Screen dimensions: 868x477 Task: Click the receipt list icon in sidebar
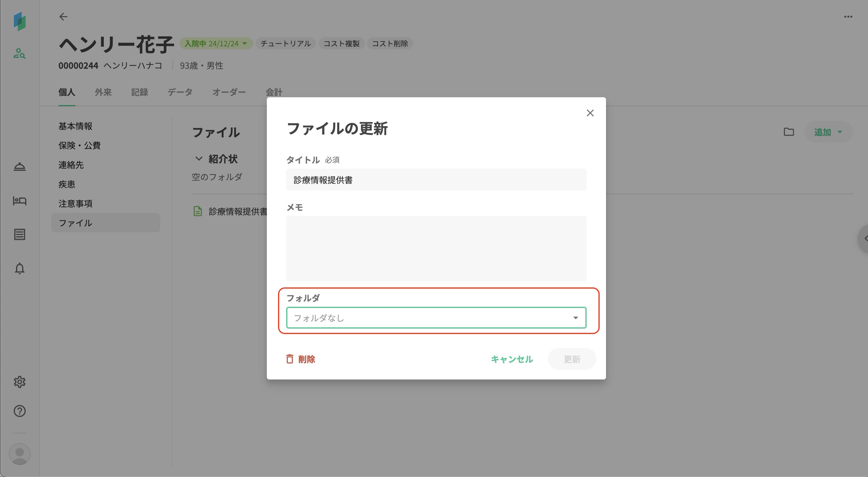click(20, 234)
